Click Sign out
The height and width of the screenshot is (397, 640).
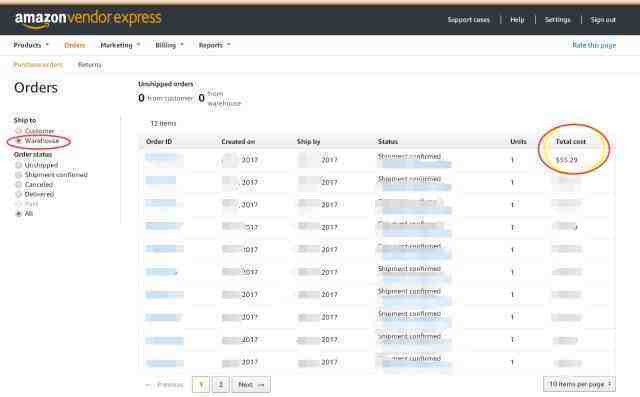pos(603,20)
